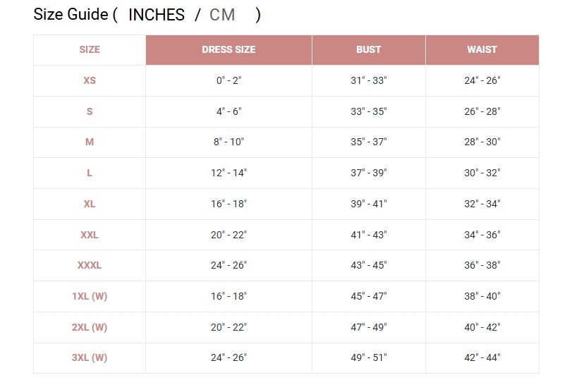Click the SIZE column header

pyautogui.click(x=90, y=50)
